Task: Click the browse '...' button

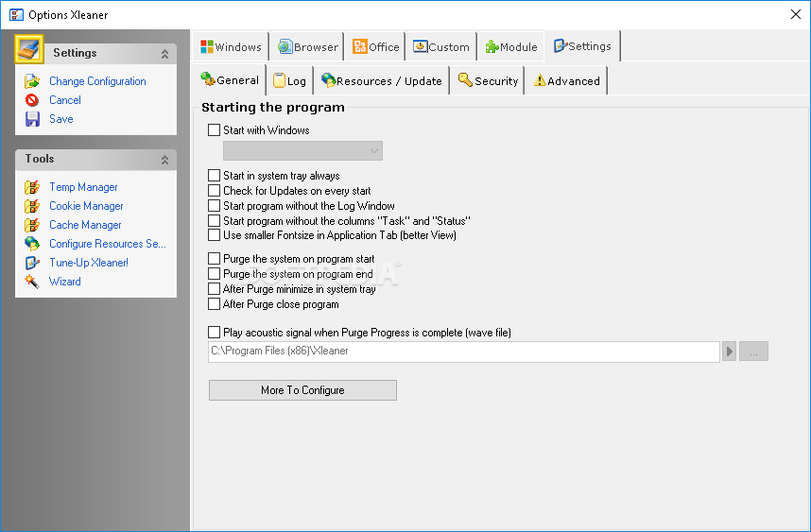Action: point(753,352)
